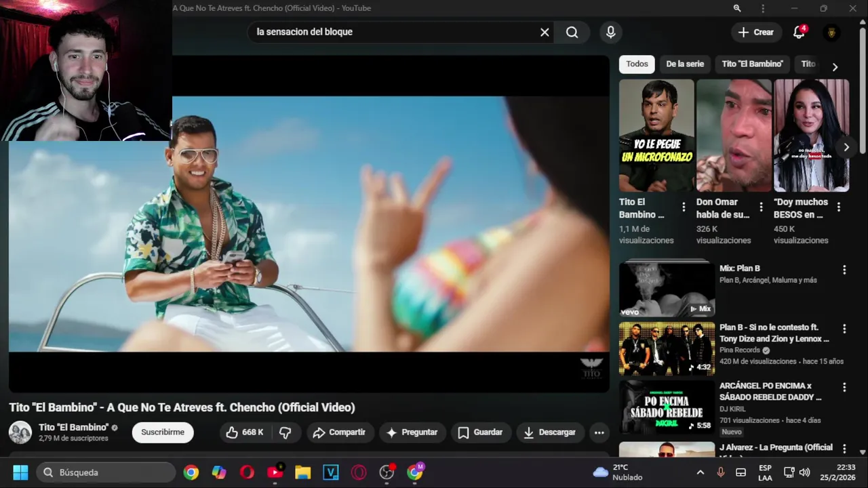Viewport: 868px width, 488px height.
Task: Like the video (668 K thumbs up)
Action: click(x=245, y=432)
